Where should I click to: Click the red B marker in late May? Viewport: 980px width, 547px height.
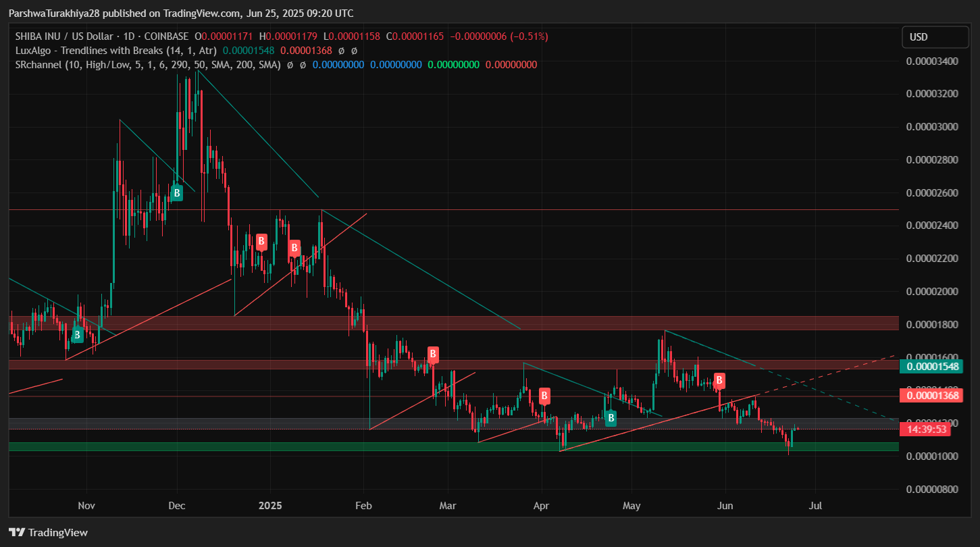[x=720, y=380]
